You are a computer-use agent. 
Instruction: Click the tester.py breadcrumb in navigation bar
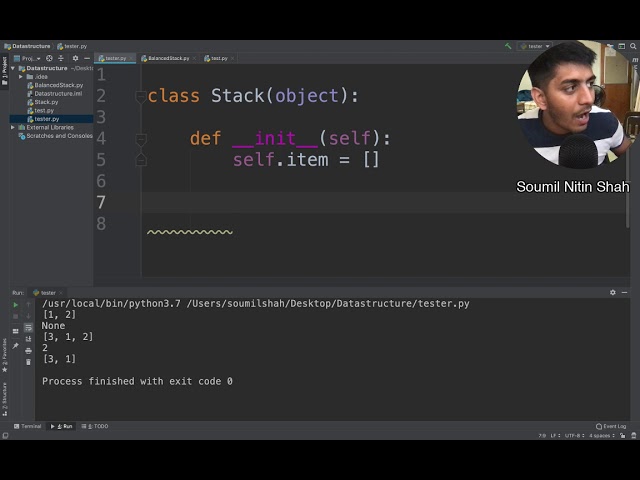72,46
